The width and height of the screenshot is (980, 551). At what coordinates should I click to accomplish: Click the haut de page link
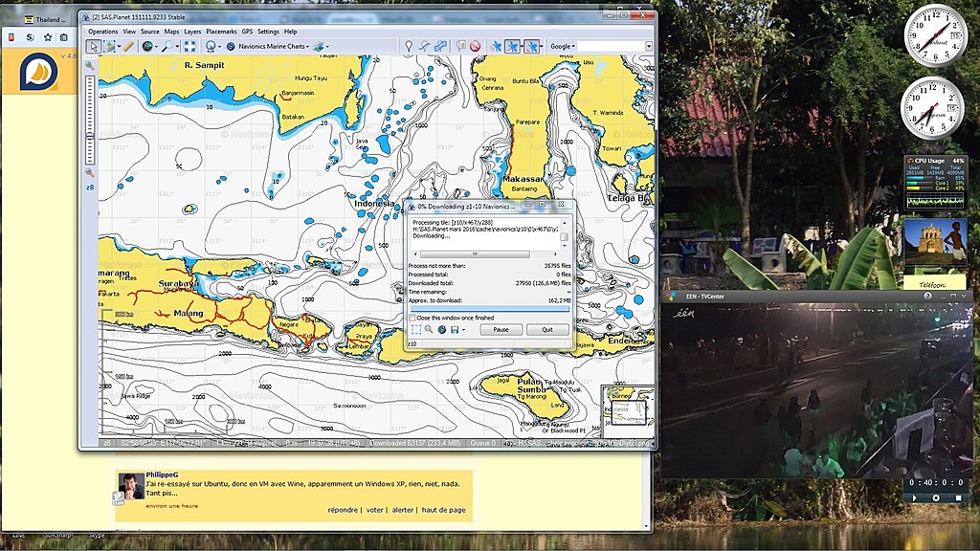[443, 510]
